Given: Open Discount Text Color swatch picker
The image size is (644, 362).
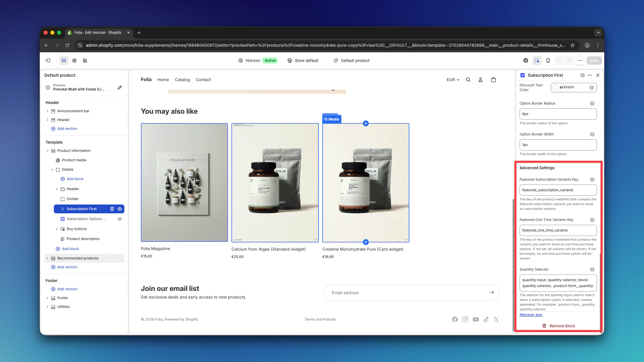Looking at the screenshot, I should [x=555, y=88].
